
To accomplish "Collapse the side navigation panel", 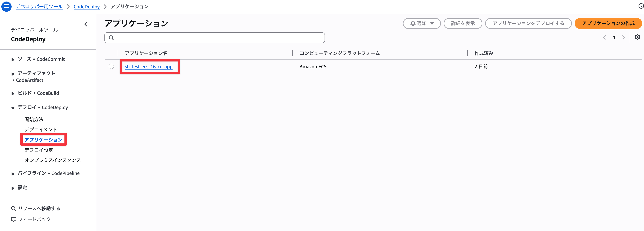I will pos(86,24).
